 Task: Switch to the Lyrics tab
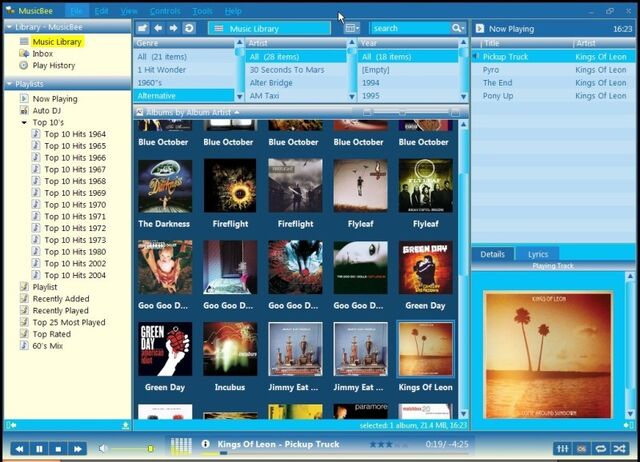[x=538, y=254]
